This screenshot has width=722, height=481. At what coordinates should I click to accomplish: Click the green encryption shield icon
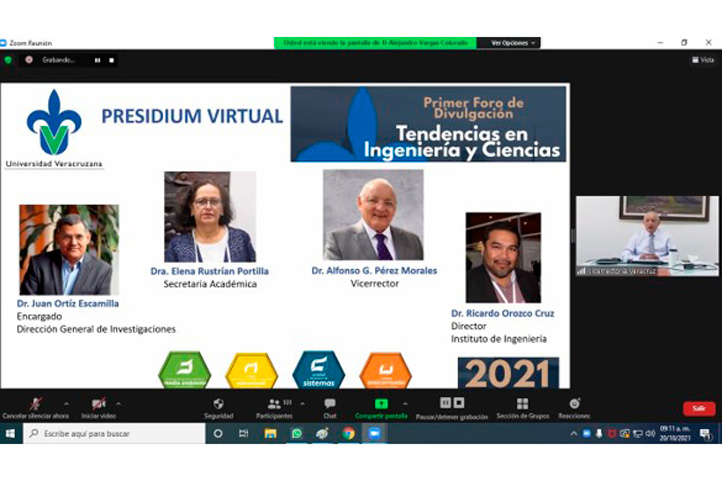pyautogui.click(x=9, y=60)
